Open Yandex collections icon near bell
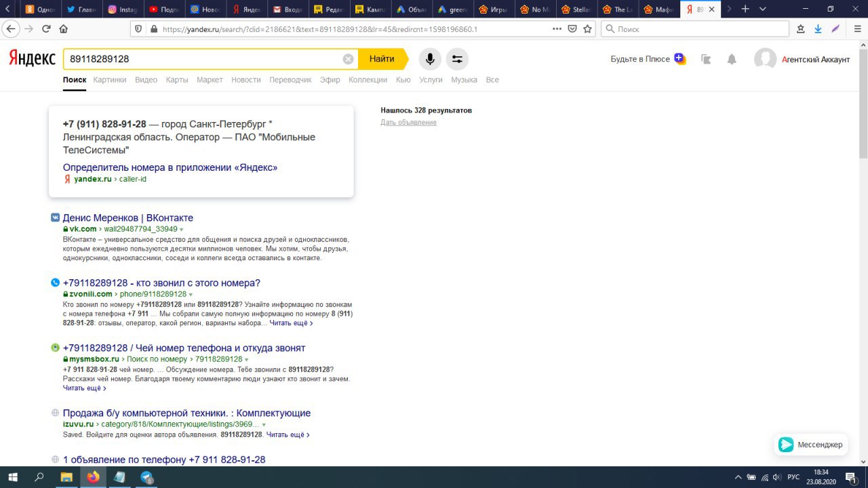The height and width of the screenshot is (488, 868). 706,59
